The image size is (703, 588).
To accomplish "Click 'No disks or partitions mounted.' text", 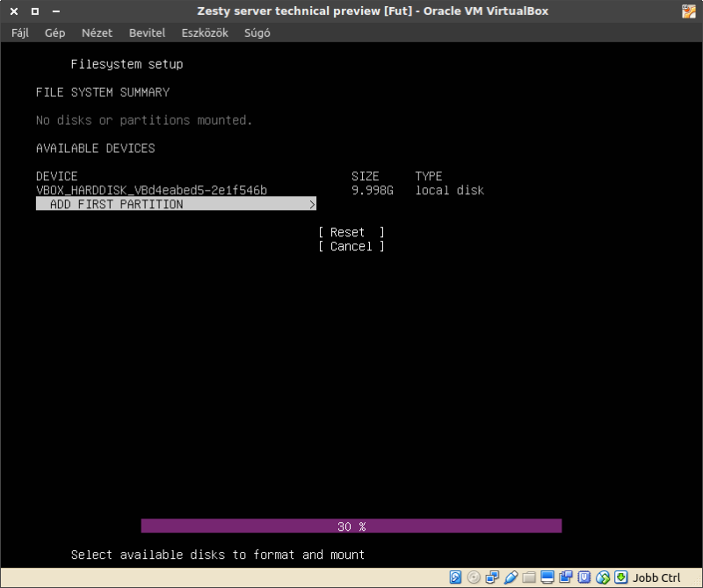I will pyautogui.click(x=144, y=120).
